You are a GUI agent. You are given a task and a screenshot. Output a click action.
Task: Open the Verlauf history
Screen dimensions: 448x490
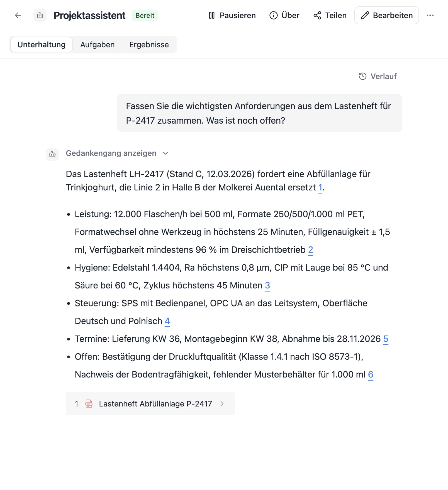378,76
